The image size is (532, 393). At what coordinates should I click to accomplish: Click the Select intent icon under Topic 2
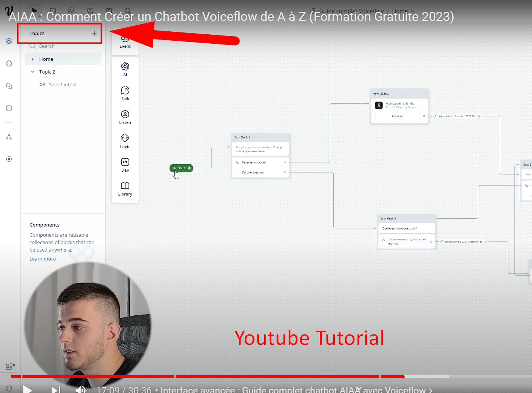click(x=42, y=84)
